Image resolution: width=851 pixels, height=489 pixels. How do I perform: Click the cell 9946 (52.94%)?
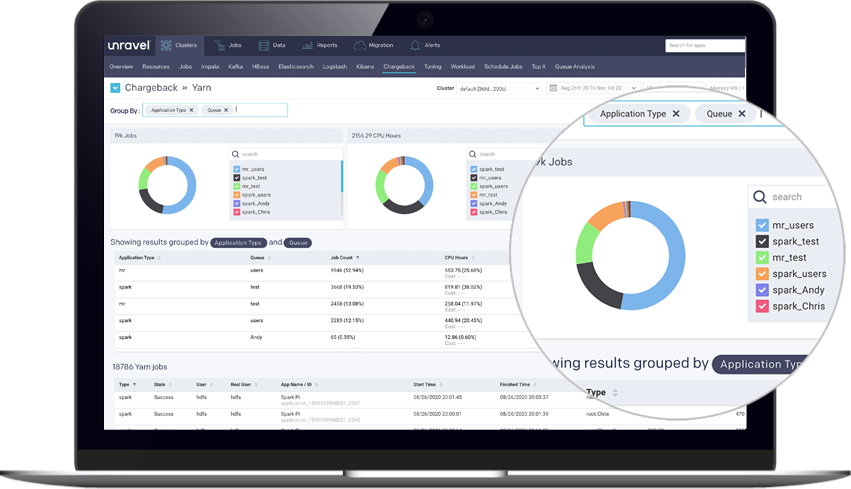point(347,270)
